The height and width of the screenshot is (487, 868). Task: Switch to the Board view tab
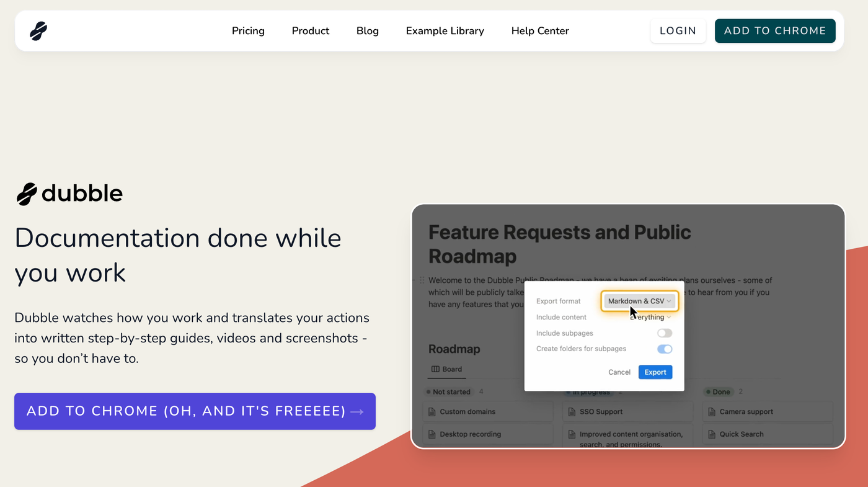coord(446,369)
